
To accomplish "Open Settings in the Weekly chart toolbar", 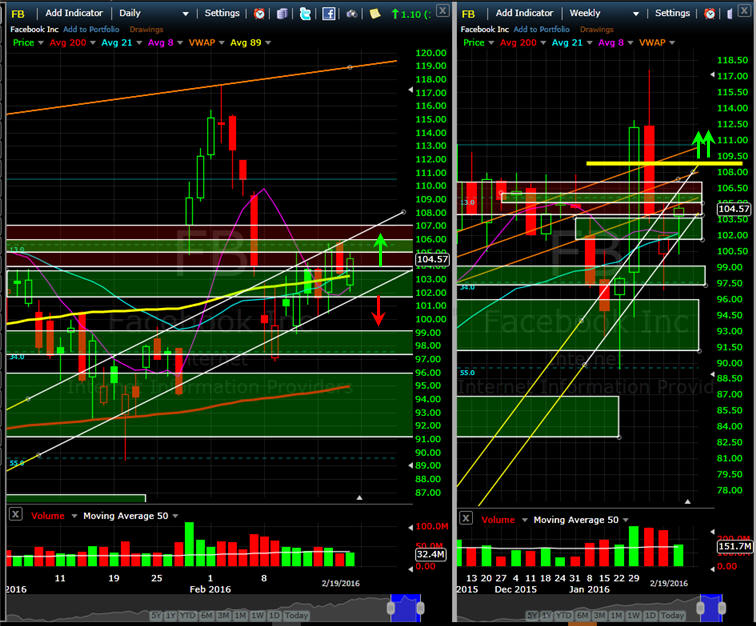I will pos(672,13).
